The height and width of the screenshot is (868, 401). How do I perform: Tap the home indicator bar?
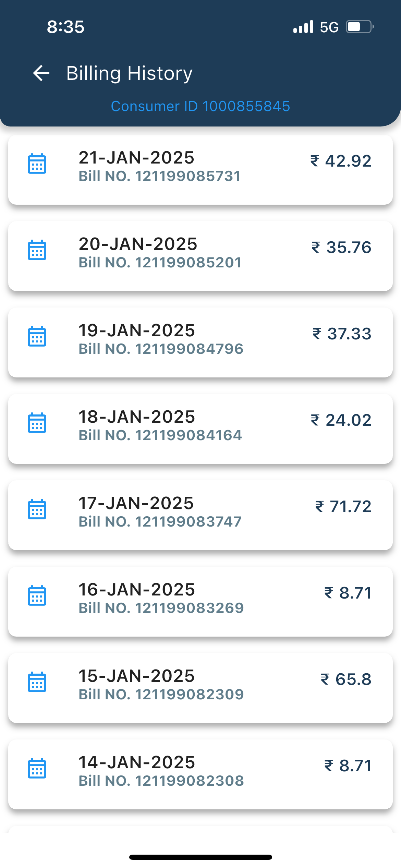[x=200, y=857]
